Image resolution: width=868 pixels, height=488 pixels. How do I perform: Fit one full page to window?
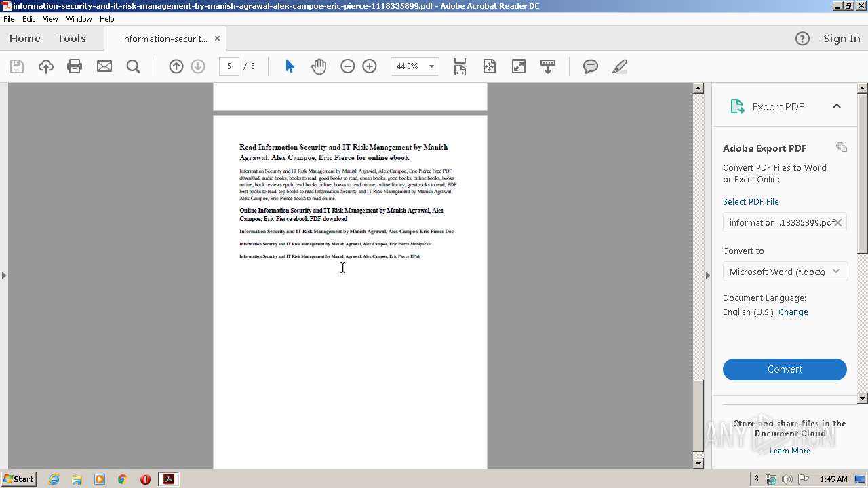(490, 66)
